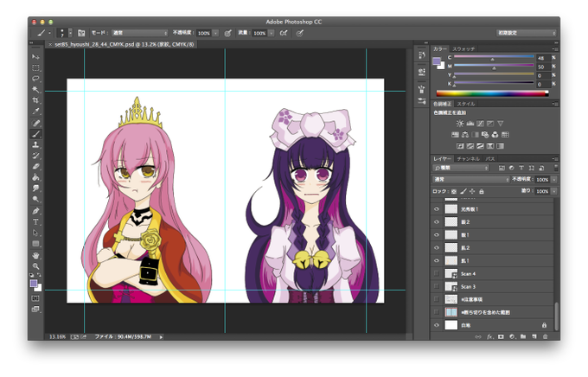Click the Color Balance adjustment icon
The image size is (588, 377).
tap(465, 134)
